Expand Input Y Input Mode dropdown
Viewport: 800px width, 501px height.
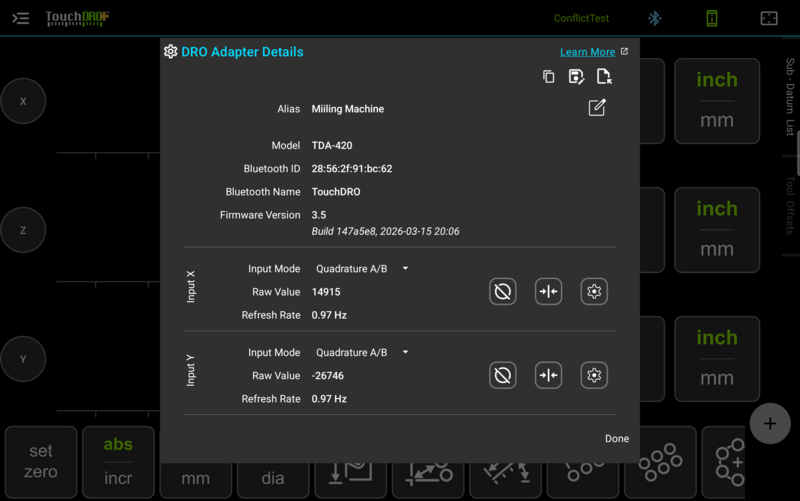pos(362,353)
